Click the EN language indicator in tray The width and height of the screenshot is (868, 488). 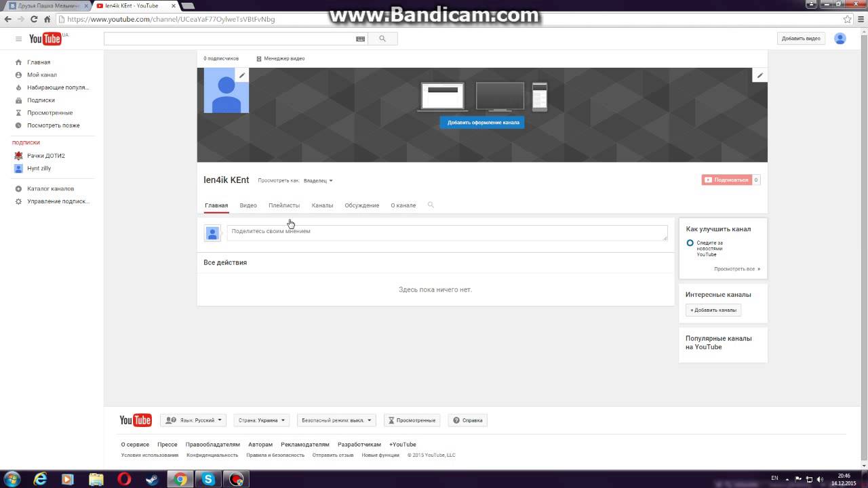(774, 479)
